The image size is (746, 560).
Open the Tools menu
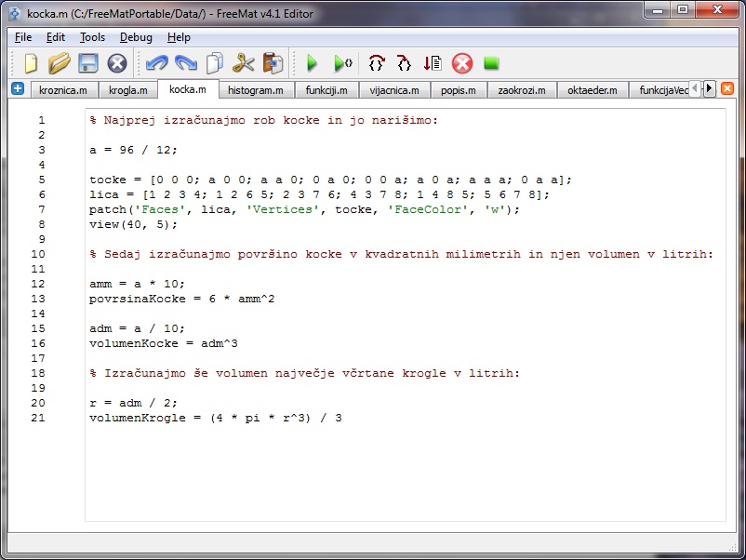(92, 37)
